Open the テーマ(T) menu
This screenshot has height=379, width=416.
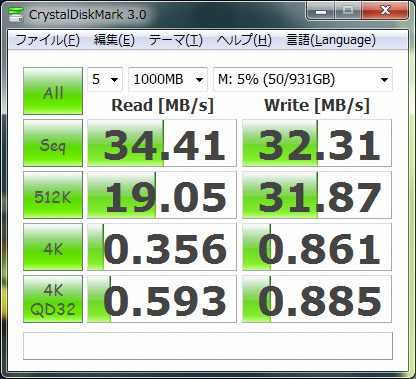pos(176,40)
